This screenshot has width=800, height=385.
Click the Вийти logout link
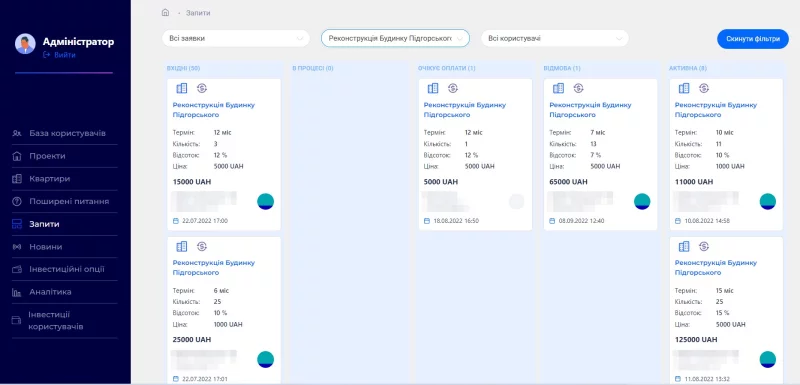60,55
